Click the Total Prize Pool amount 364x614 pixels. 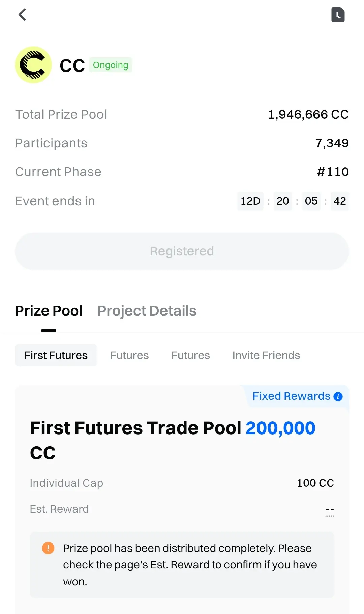(x=308, y=115)
